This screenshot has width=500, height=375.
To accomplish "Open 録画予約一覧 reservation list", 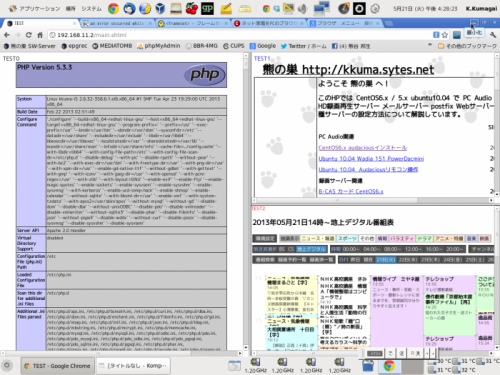I will tap(293, 260).
